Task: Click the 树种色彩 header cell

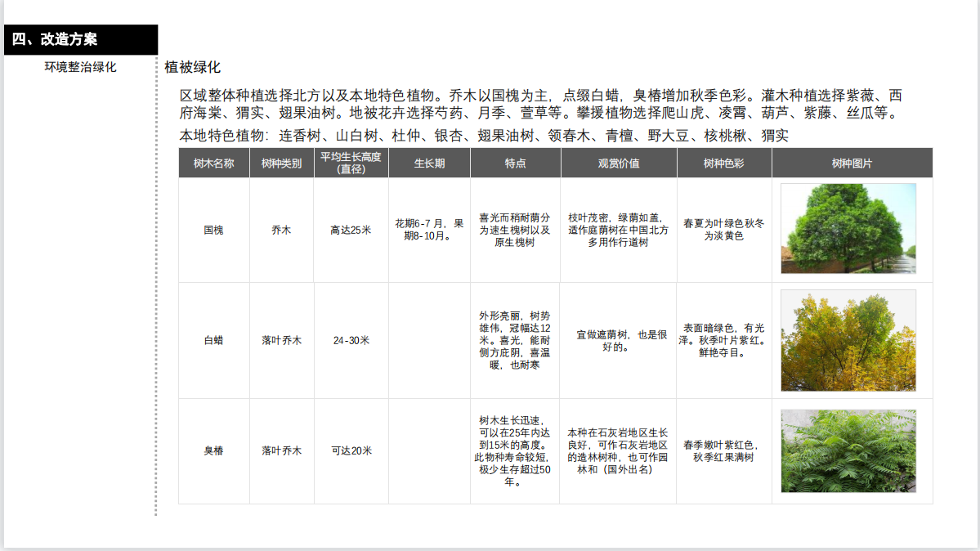Action: [723, 163]
